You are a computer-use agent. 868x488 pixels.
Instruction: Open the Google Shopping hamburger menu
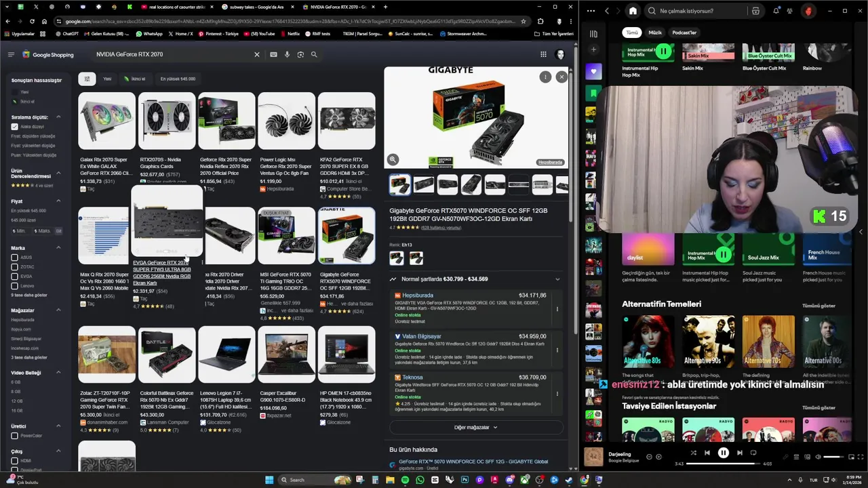tap(11, 54)
